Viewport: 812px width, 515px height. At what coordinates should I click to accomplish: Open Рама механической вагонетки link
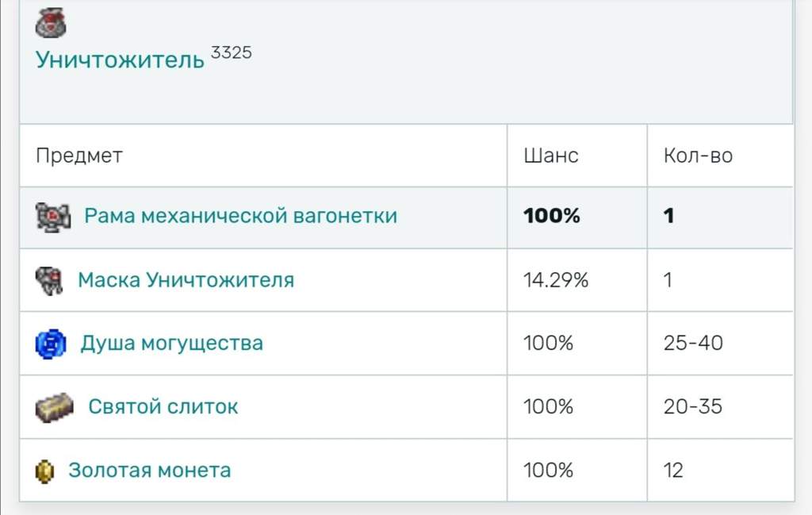click(241, 216)
